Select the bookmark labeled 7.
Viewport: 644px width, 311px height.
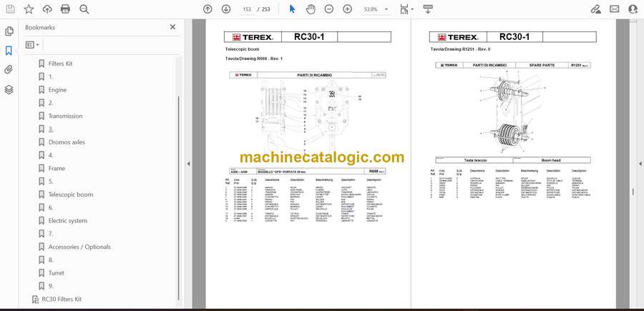click(x=51, y=234)
